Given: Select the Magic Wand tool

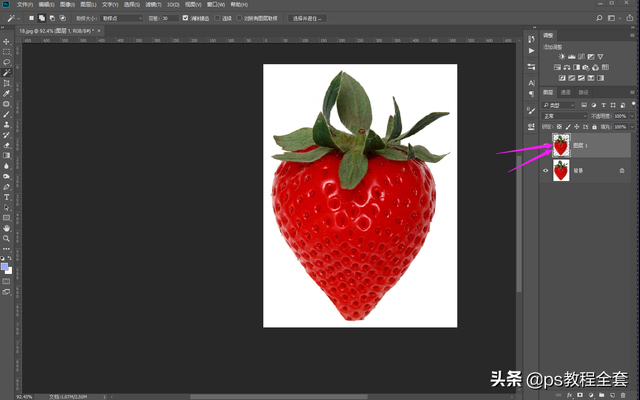Looking at the screenshot, I should pyautogui.click(x=7, y=73).
